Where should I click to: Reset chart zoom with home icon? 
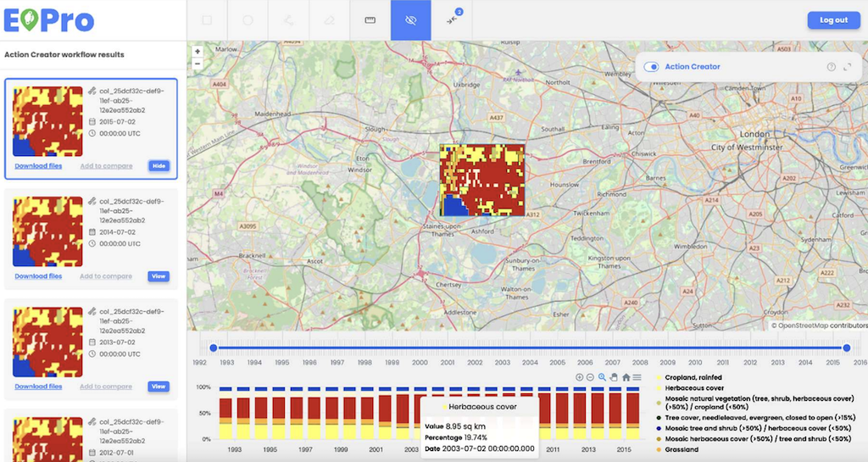pos(626,377)
